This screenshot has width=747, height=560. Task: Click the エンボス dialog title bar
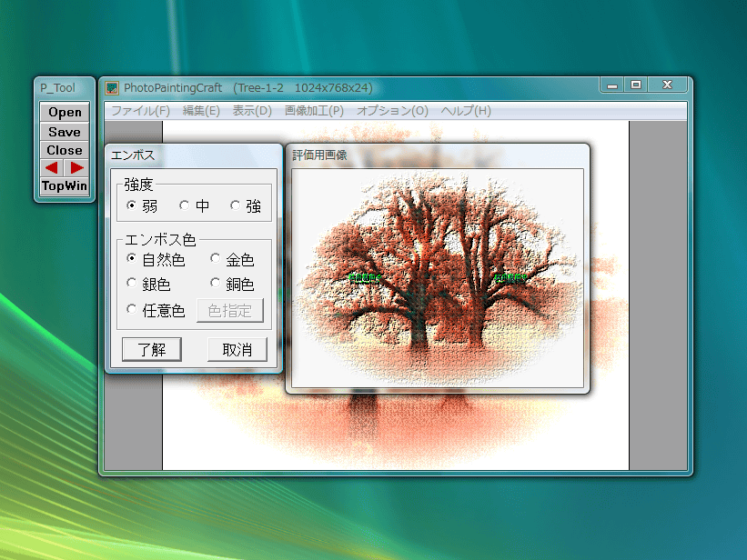click(x=194, y=155)
